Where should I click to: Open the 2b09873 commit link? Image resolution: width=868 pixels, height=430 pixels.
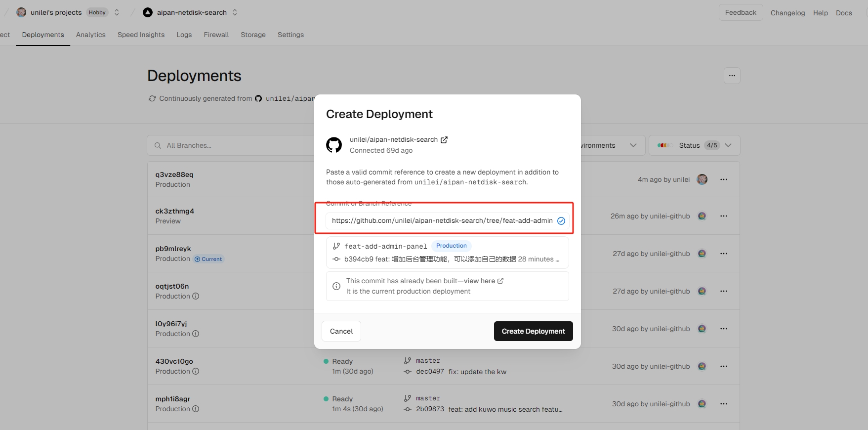tap(430, 409)
